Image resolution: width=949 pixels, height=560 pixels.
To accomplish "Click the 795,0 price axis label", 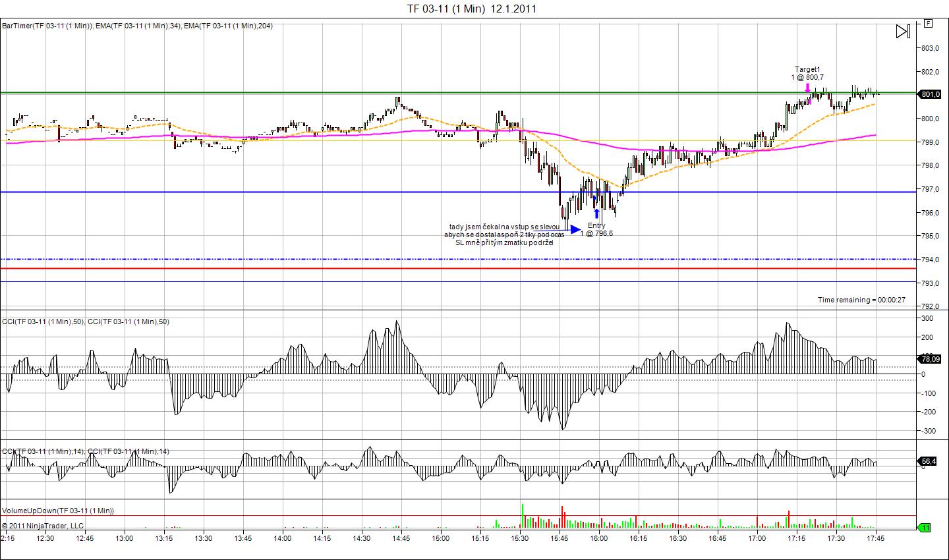I will click(929, 236).
